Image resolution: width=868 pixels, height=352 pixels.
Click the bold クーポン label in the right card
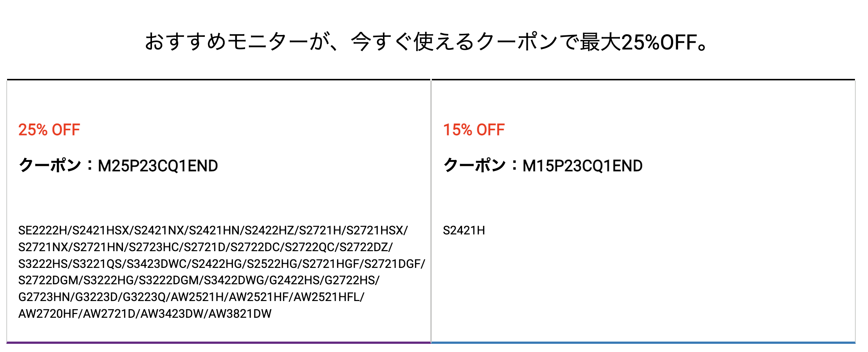[x=474, y=165]
